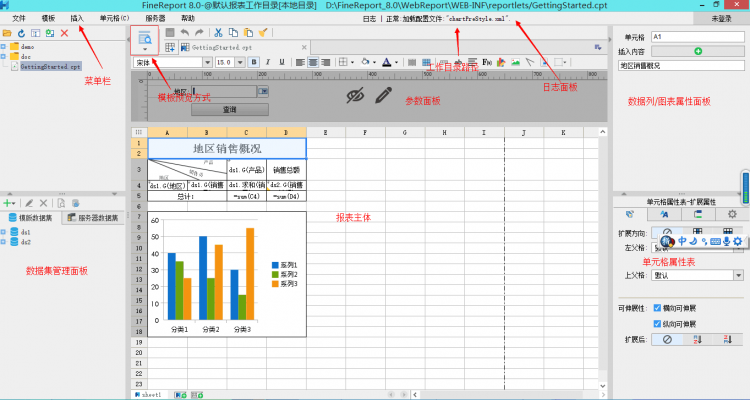Toggle italic formatting

click(268, 62)
